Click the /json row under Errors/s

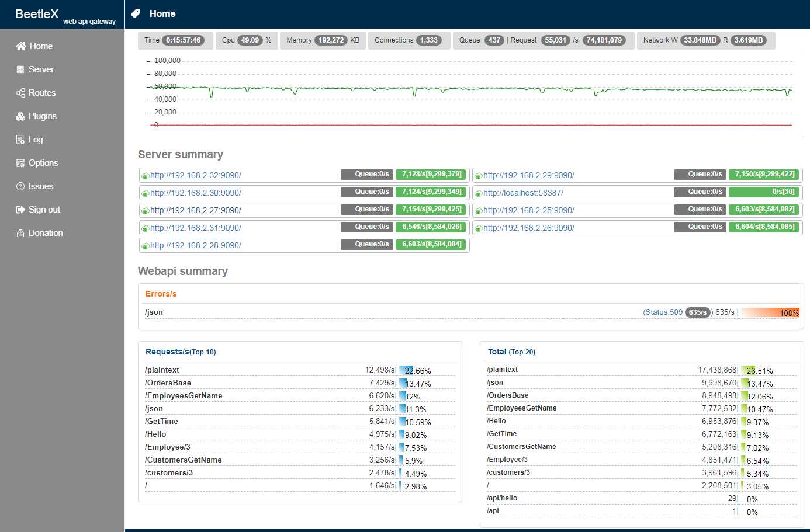pyautogui.click(x=472, y=312)
